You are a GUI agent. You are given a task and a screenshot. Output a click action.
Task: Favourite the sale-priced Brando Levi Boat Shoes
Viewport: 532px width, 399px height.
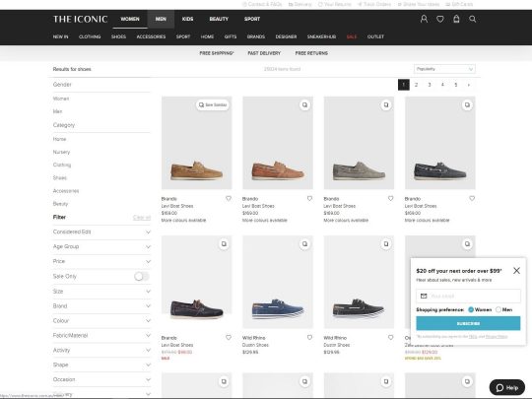tap(229, 338)
